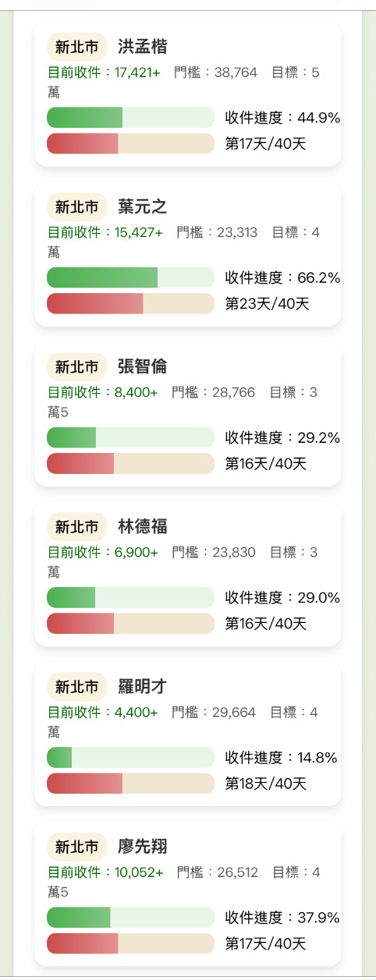The width and height of the screenshot is (376, 980).
Task: Click the 收件進度:29.0% label
Action: 282,598
